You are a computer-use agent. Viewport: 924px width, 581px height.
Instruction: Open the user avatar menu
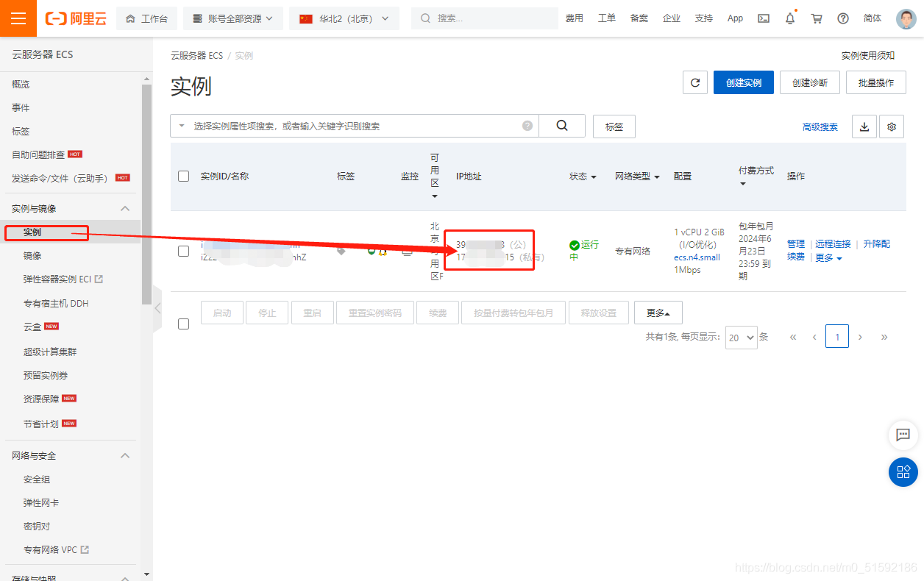(x=906, y=18)
